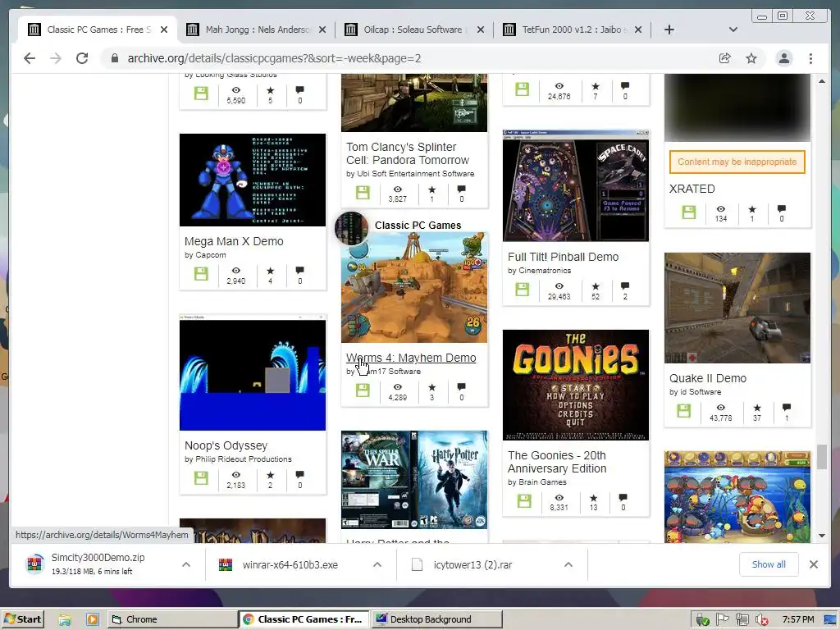Click the vertical scrollbar thumb
Screen dimensions: 840x630
822,457
